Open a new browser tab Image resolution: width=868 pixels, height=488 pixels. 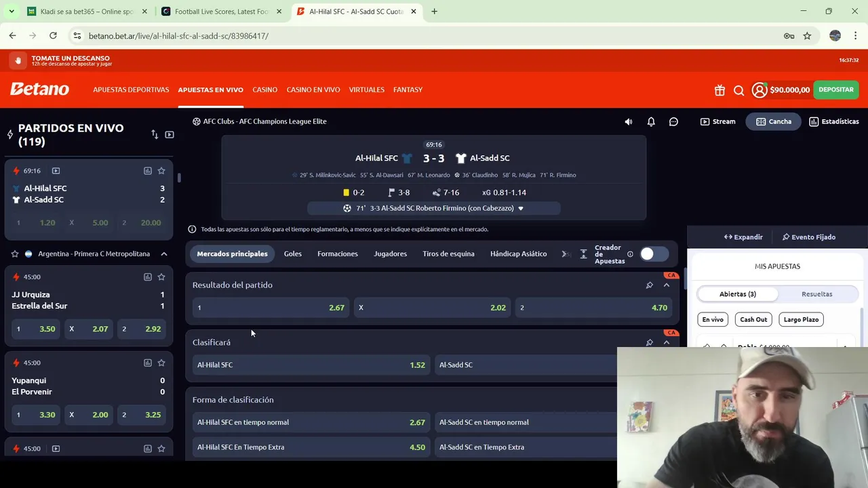click(434, 12)
